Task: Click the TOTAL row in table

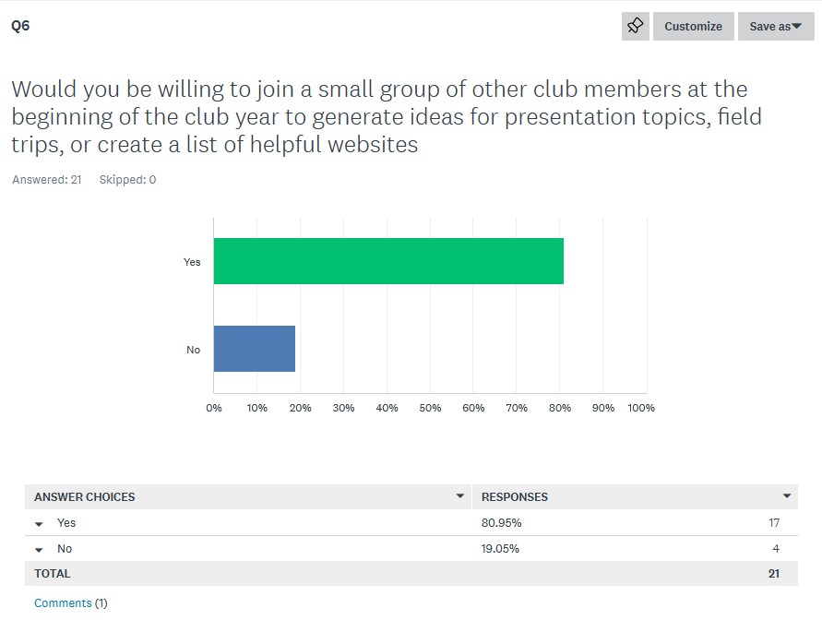Action: point(411,573)
